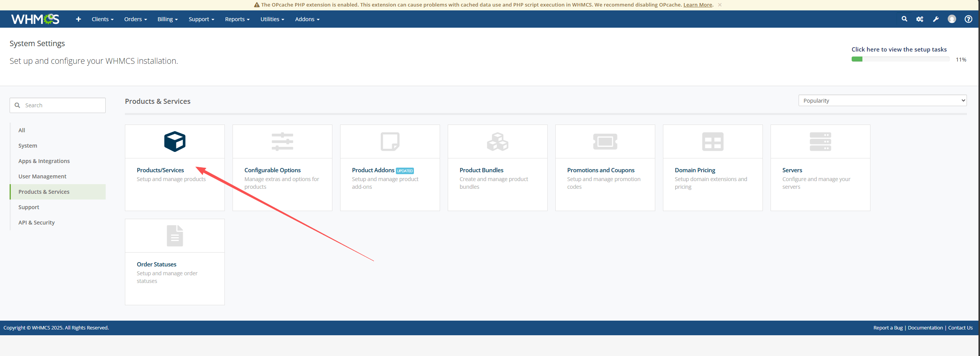The image size is (980, 356).
Task: Open the help question mark icon
Action: tap(968, 19)
